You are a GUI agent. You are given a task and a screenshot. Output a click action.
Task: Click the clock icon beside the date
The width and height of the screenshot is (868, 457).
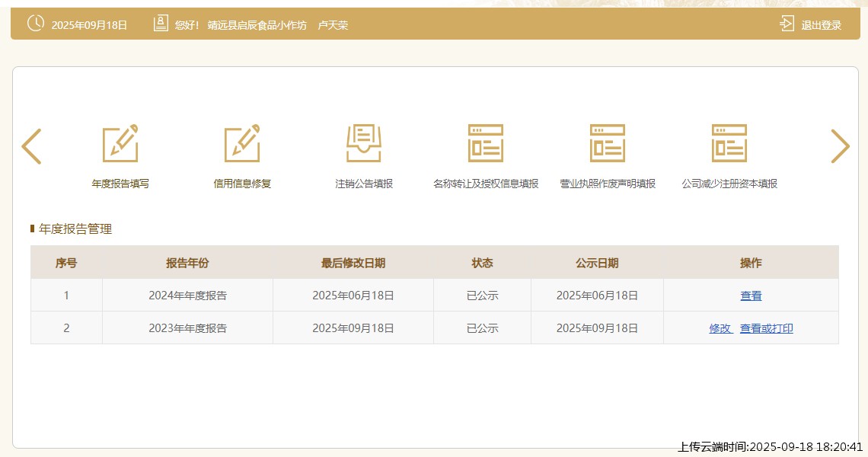(x=36, y=24)
